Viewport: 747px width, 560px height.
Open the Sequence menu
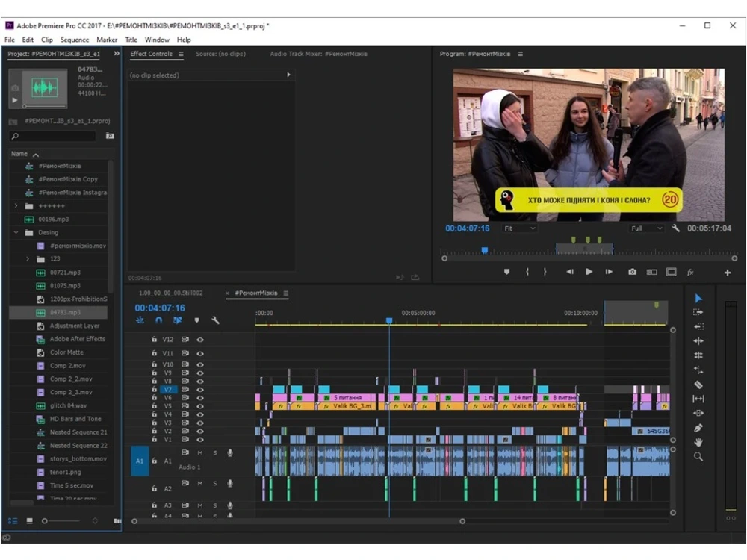click(74, 40)
